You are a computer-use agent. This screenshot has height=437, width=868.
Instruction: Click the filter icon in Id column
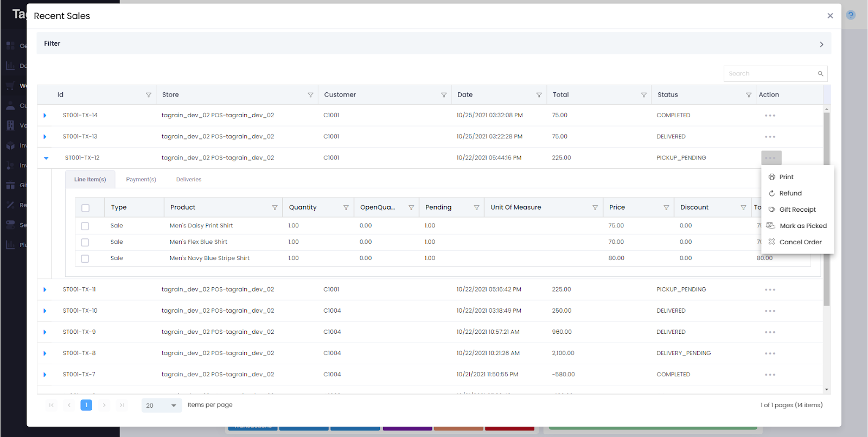[x=148, y=95]
